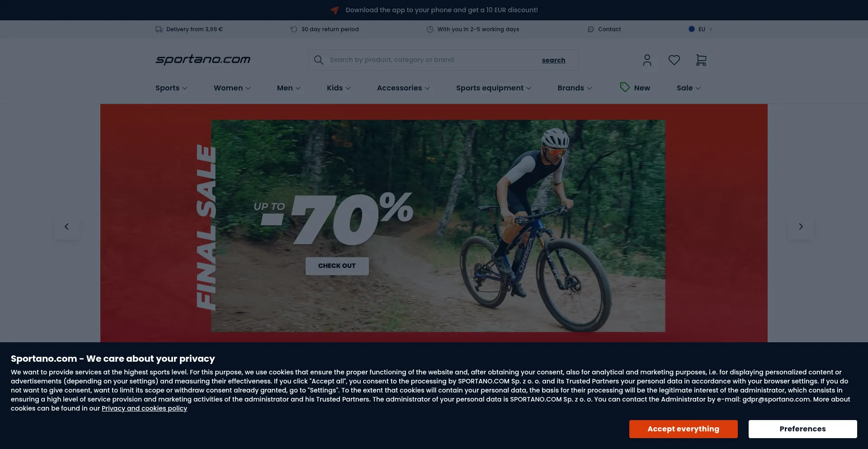This screenshot has width=868, height=449.
Task: Expand the Women category dropdown
Action: [232, 88]
